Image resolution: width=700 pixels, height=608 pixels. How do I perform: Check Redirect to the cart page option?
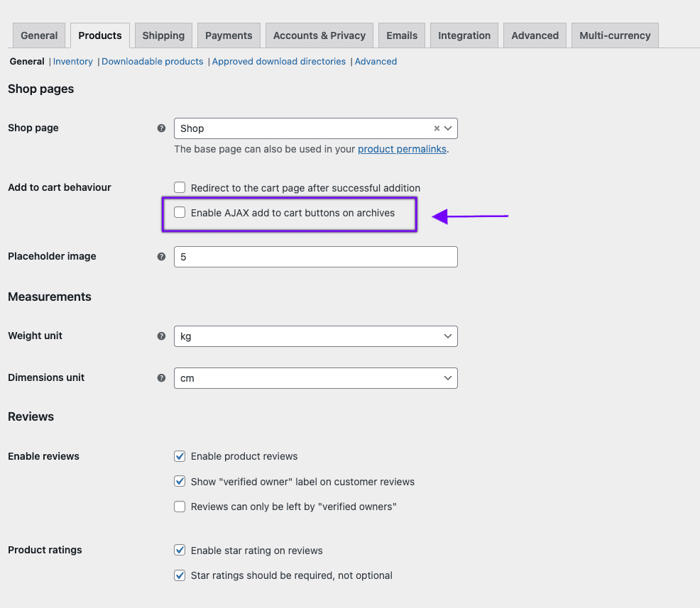coord(180,187)
